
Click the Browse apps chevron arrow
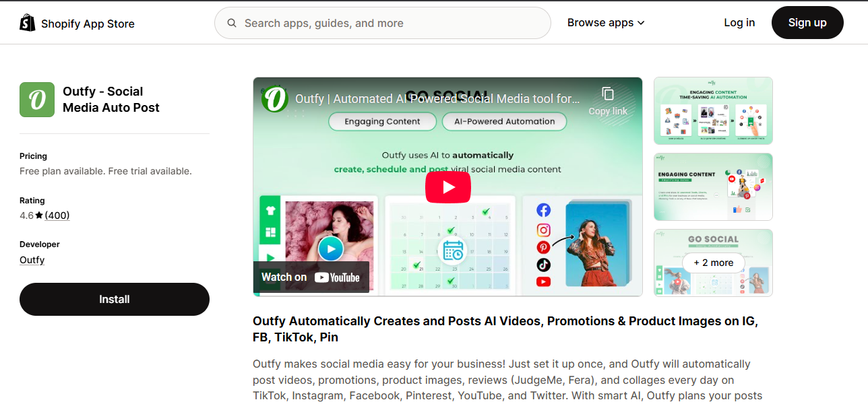coord(641,23)
